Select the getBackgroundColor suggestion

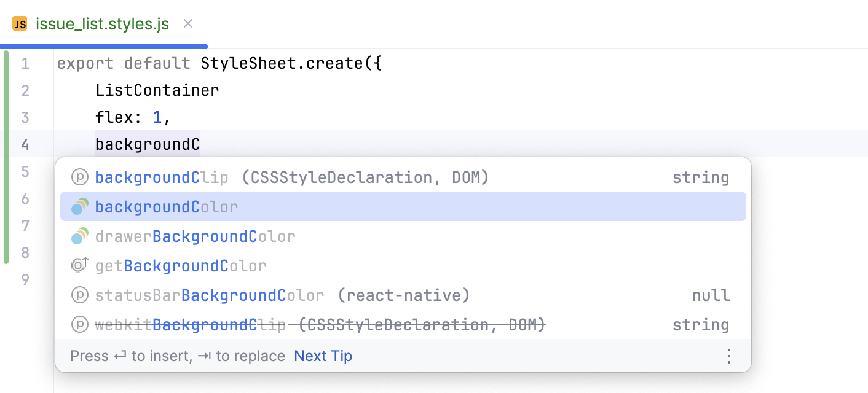pos(181,265)
